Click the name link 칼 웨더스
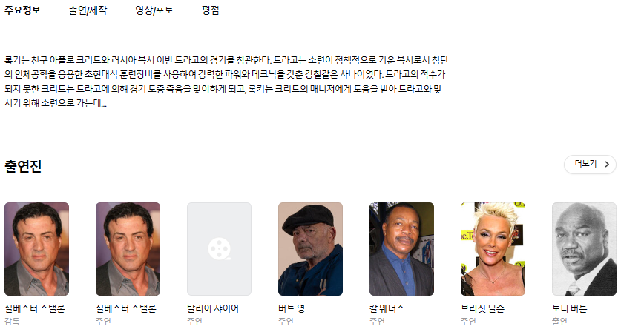The width and height of the screenshot is (644, 335). [x=387, y=308]
